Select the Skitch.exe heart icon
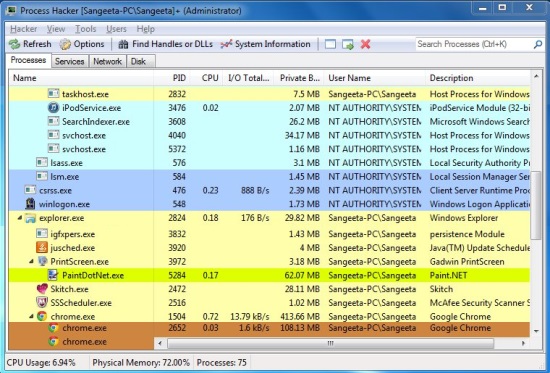The width and height of the screenshot is (550, 373). point(42,289)
